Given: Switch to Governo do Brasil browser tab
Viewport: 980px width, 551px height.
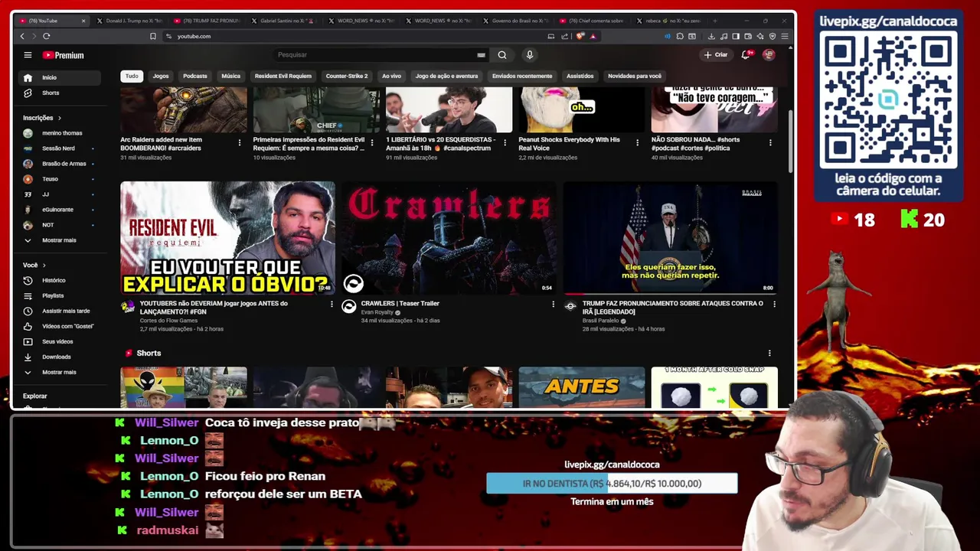Looking at the screenshot, I should tap(517, 21).
